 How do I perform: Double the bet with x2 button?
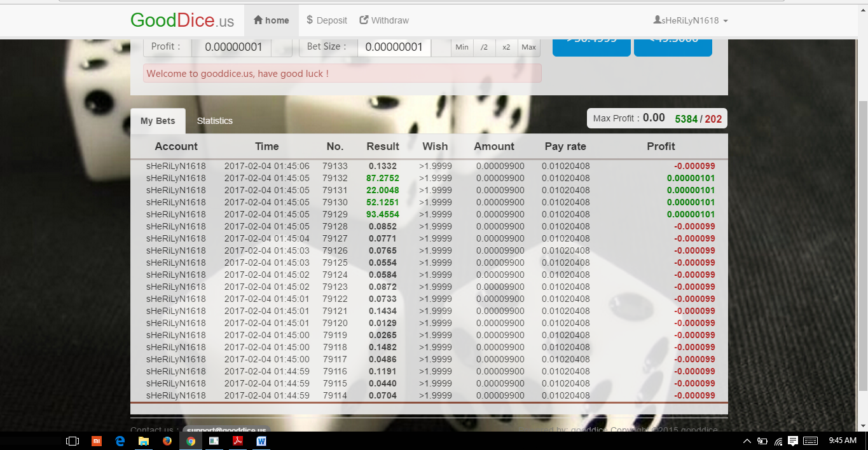506,47
